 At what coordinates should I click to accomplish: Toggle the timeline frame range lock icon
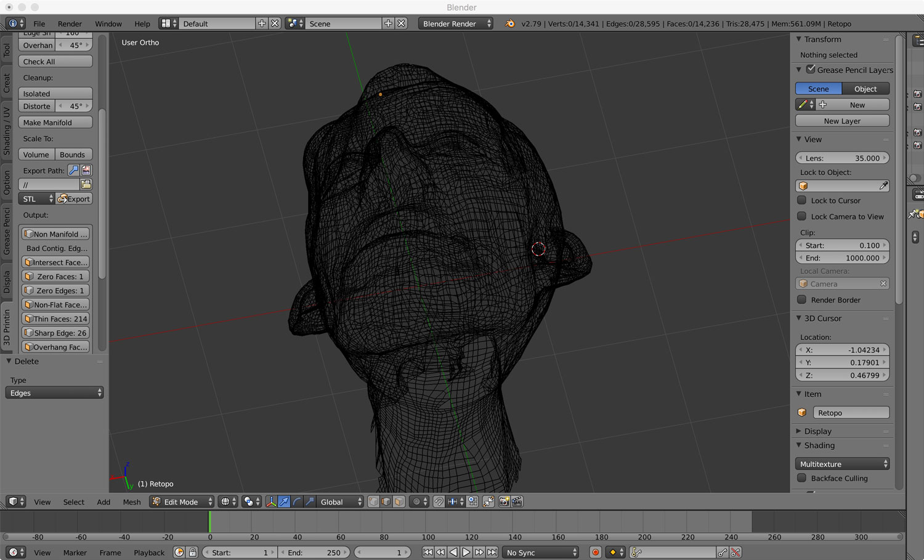point(193,553)
